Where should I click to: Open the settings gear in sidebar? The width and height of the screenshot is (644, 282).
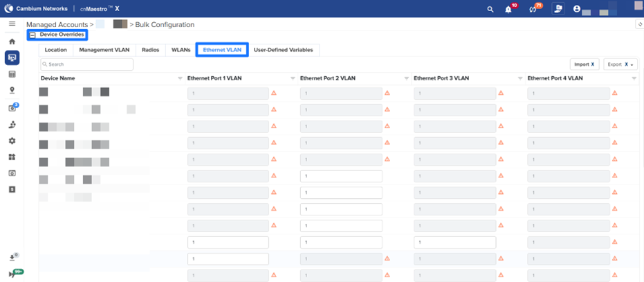(12, 141)
